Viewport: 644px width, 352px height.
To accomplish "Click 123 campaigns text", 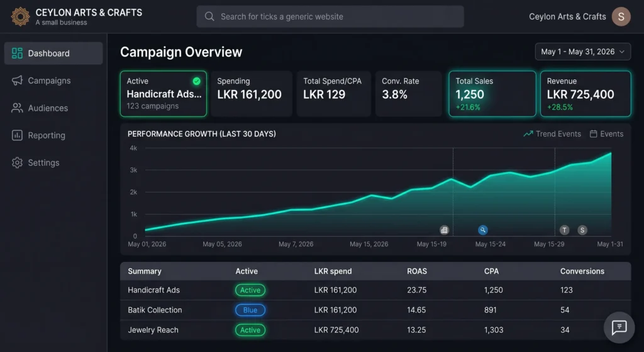I will 152,106.
